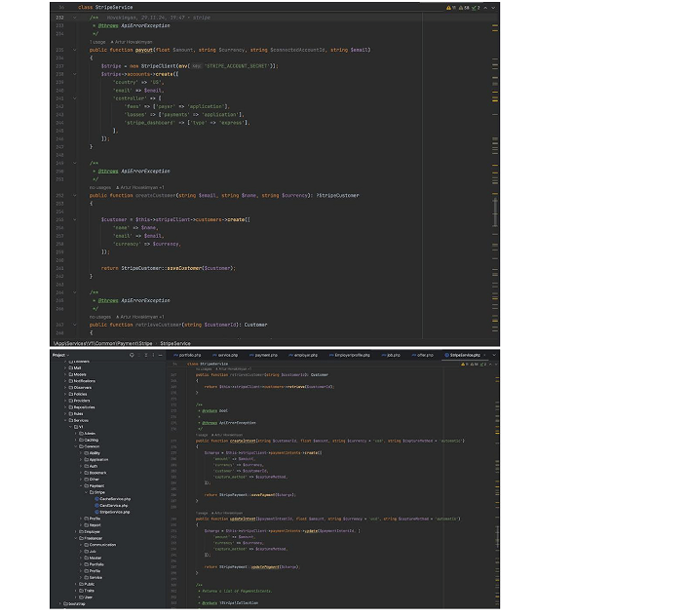Go to previous highlighted error in upper editor
The height and width of the screenshot is (616, 689).
(x=485, y=8)
